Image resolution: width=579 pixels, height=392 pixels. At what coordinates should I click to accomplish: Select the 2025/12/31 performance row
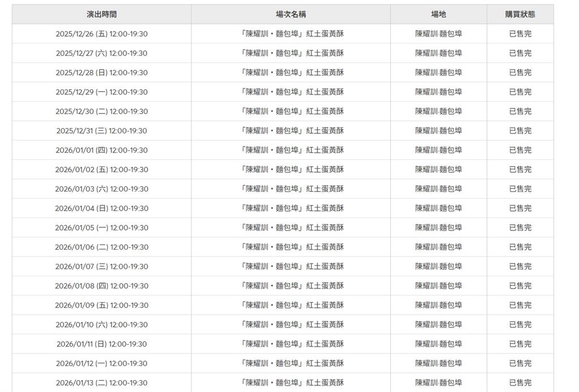point(102,130)
